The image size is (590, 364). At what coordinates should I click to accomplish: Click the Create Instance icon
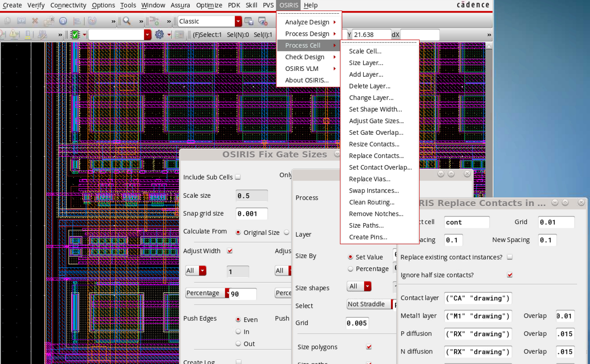[x=154, y=21]
